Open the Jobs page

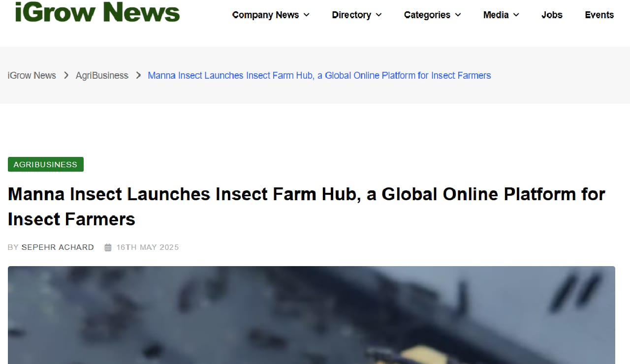pyautogui.click(x=552, y=15)
